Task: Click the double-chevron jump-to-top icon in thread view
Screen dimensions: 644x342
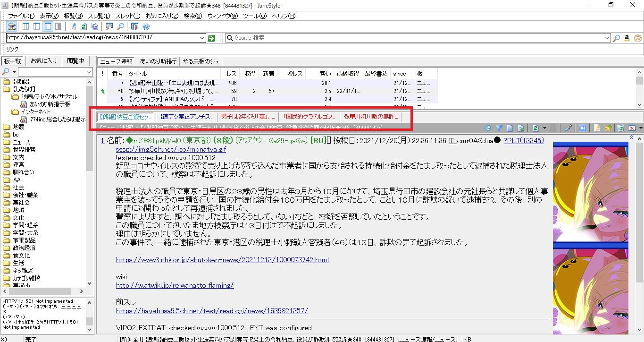Action: click(x=632, y=137)
